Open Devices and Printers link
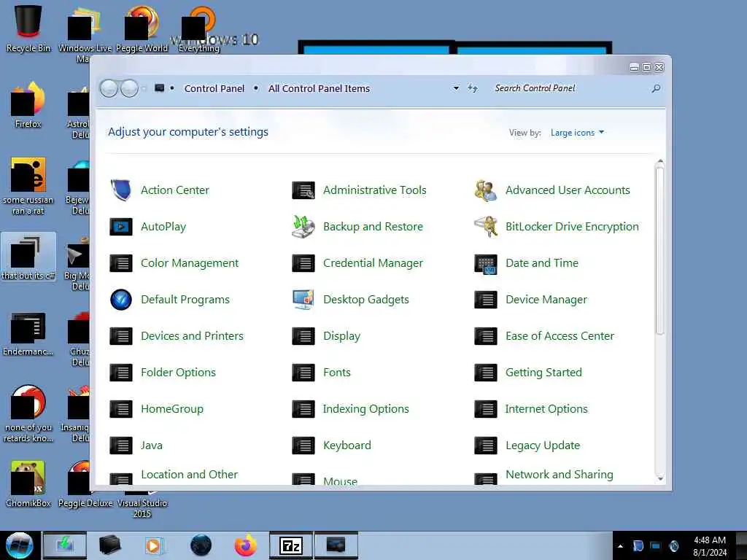Screen dimensions: 747x560 point(192,336)
